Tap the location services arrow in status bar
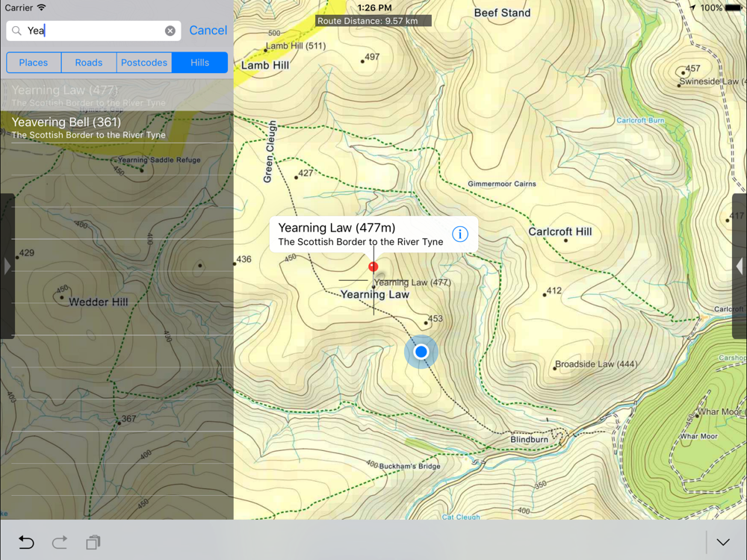The image size is (747, 560). click(x=692, y=7)
